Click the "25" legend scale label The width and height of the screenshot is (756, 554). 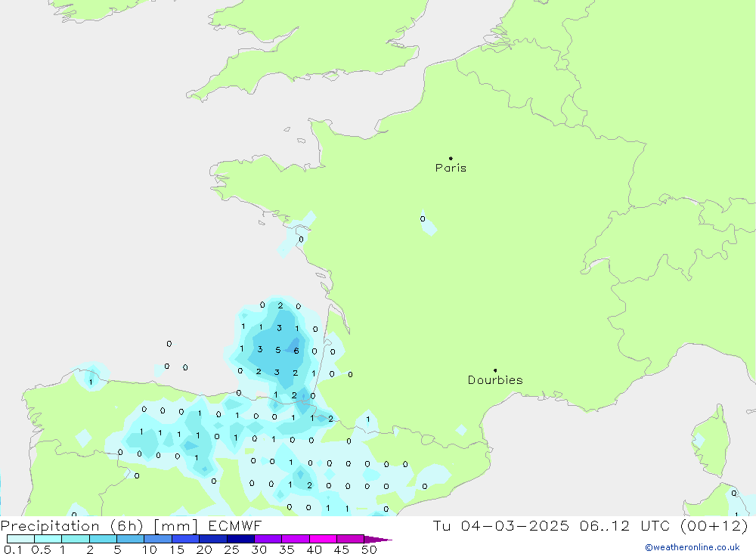(232, 549)
